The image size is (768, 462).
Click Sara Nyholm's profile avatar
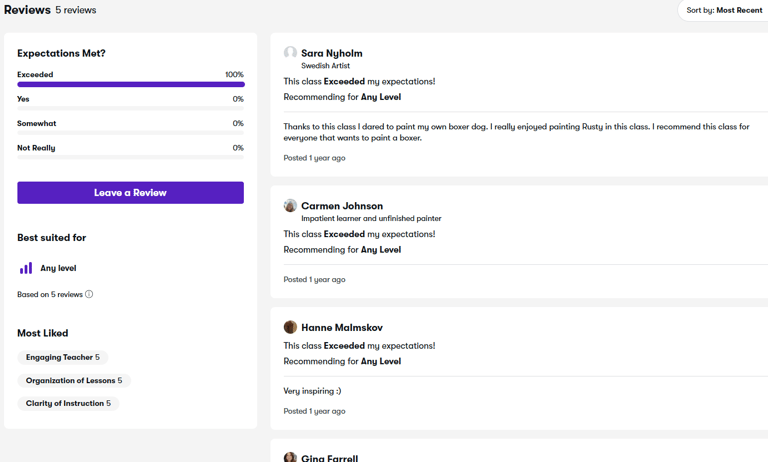point(290,53)
